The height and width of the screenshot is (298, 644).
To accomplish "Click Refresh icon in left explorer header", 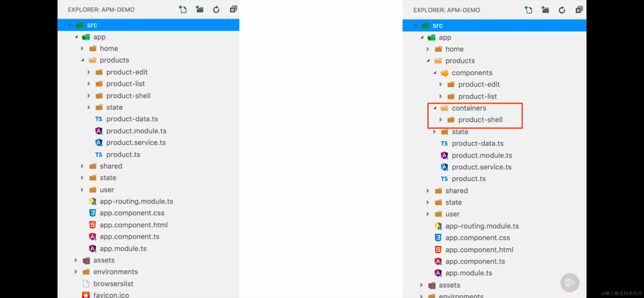I will [216, 10].
